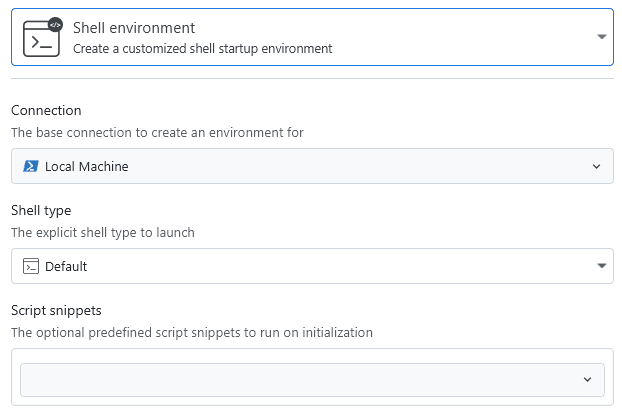Screen dimensions: 622x411
Task: Click the Shell environment heading text
Action: point(134,28)
